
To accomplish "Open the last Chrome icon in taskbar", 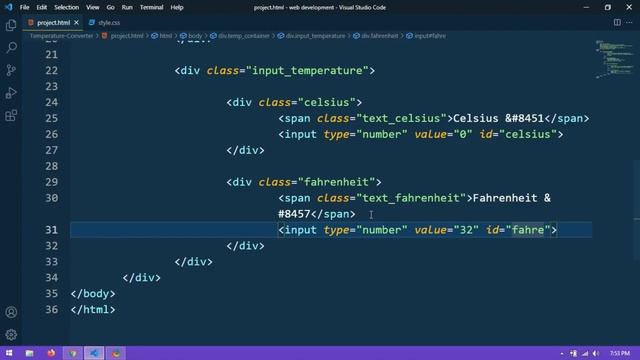I will pos(116,353).
